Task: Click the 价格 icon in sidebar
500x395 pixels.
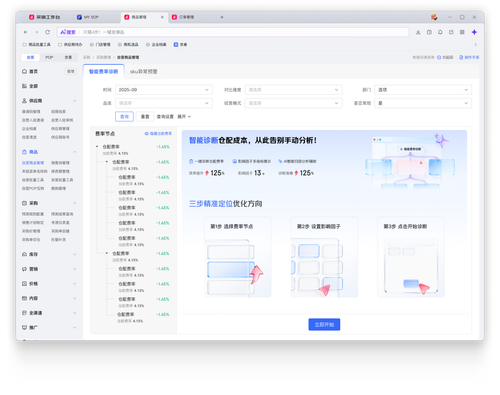Action: [x=24, y=284]
